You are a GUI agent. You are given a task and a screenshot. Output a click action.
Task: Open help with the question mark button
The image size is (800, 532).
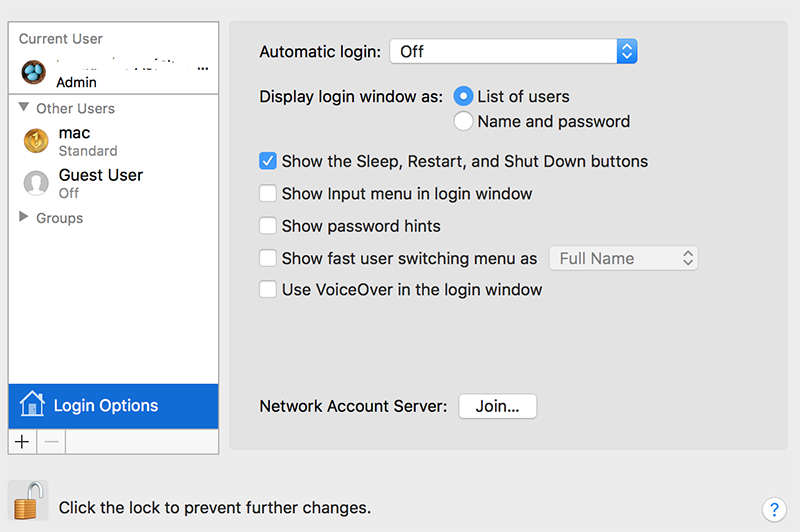[773, 508]
